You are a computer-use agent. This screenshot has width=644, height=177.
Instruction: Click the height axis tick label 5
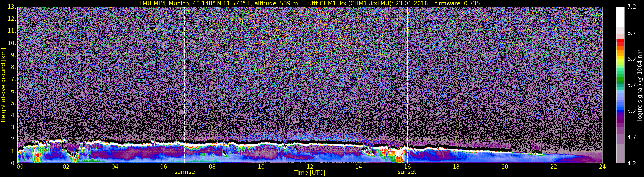(13, 103)
